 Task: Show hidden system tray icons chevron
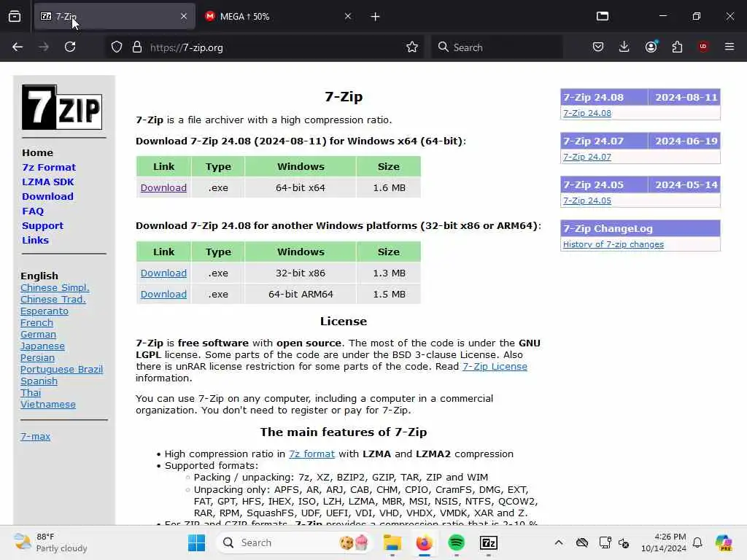click(x=559, y=542)
